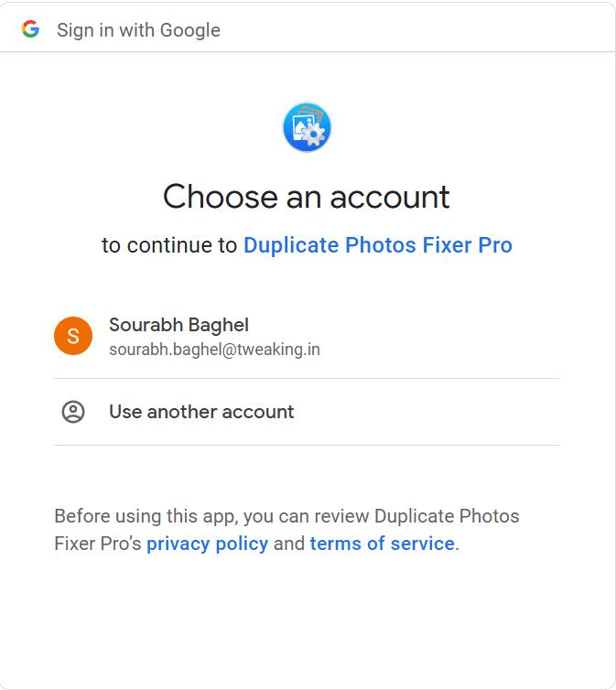Screen dimensions: 616x690
Task: Open the Duplicate Photos Fixer Pro link
Action: [377, 245]
